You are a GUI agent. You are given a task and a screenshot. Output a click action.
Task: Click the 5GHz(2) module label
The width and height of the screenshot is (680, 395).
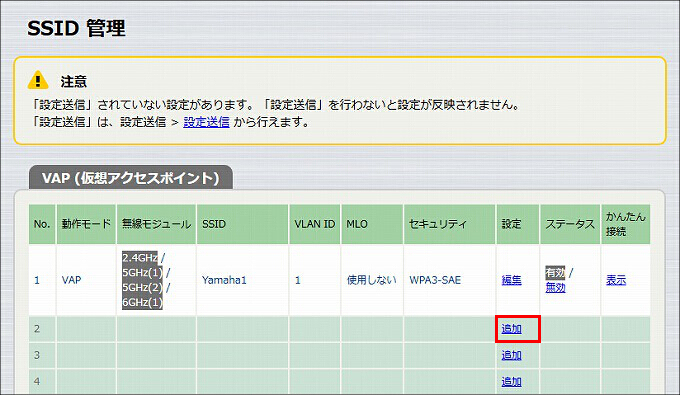(142, 287)
